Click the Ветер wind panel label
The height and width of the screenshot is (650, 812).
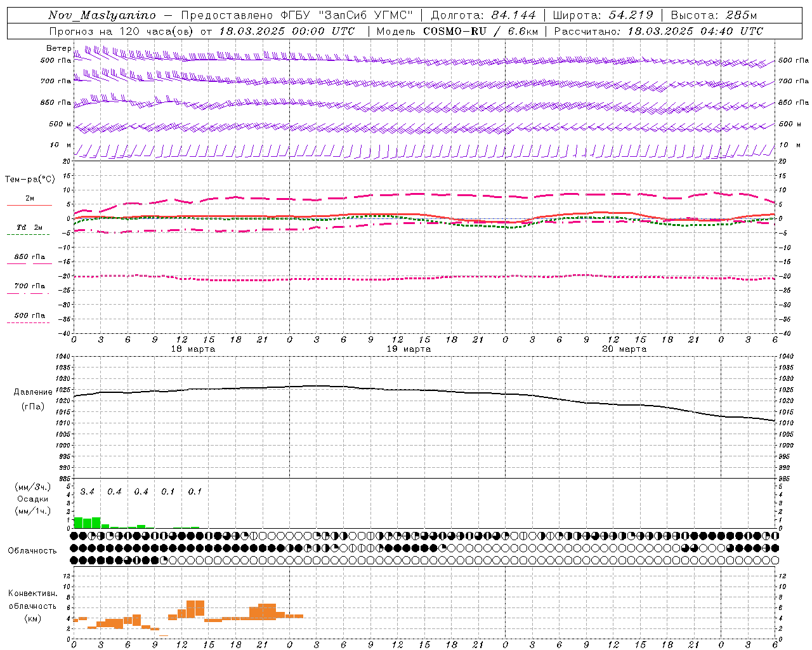click(x=58, y=48)
